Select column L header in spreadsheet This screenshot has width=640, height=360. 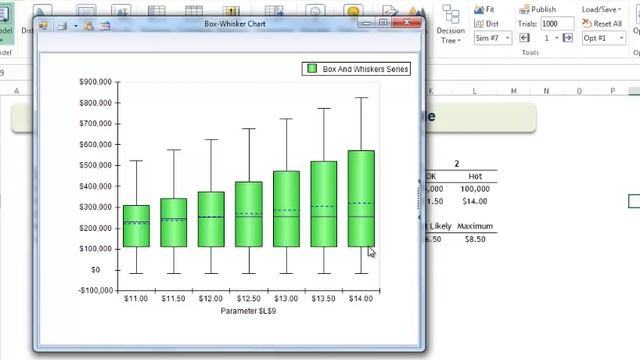[474, 91]
